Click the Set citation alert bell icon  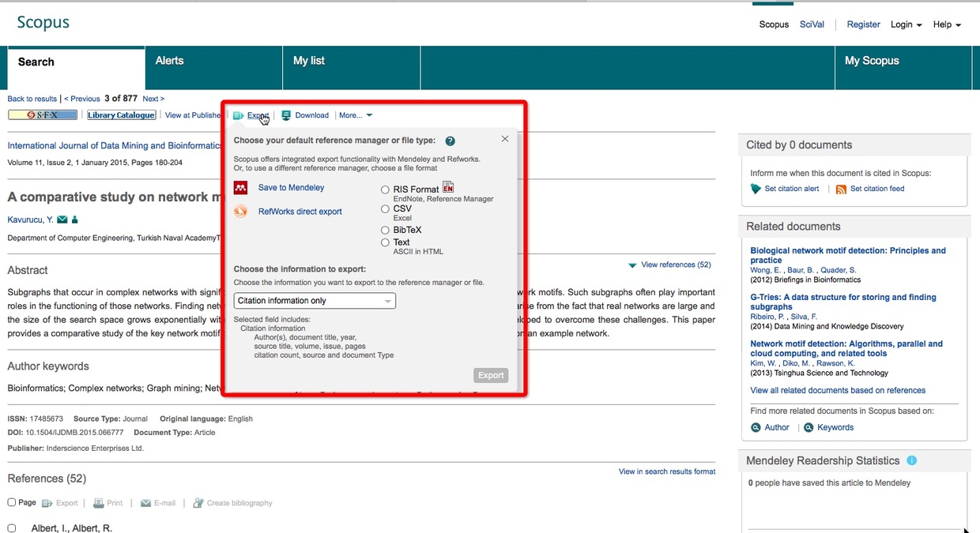(x=756, y=189)
